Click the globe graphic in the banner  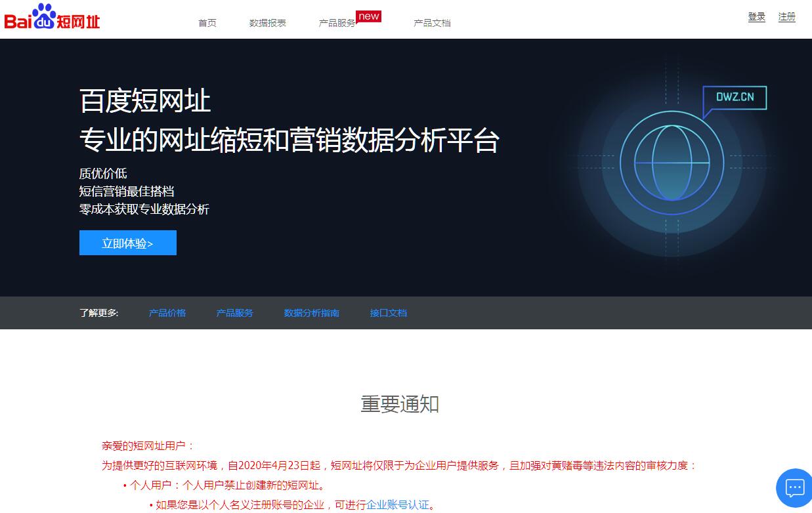point(672,163)
